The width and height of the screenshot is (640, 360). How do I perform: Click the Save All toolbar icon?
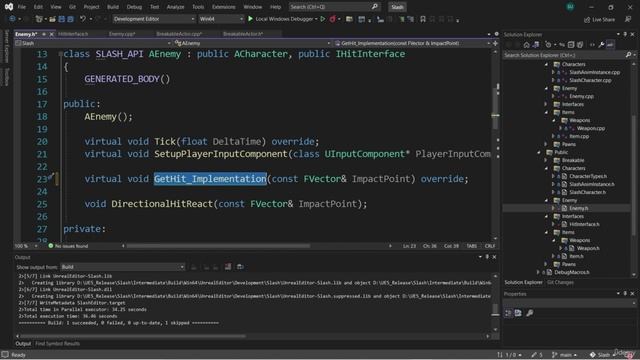click(x=70, y=19)
